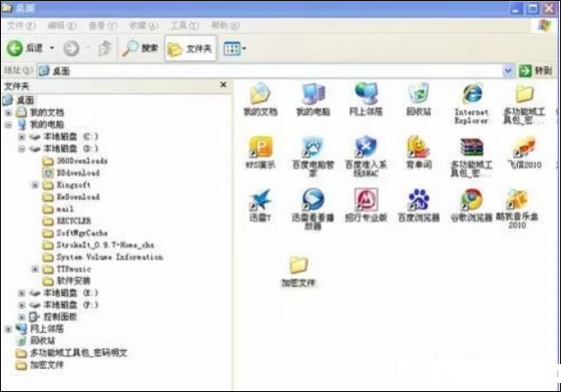Click the 百度浏览器 shortcut icon
This screenshot has width=561, height=392.
coord(418,201)
